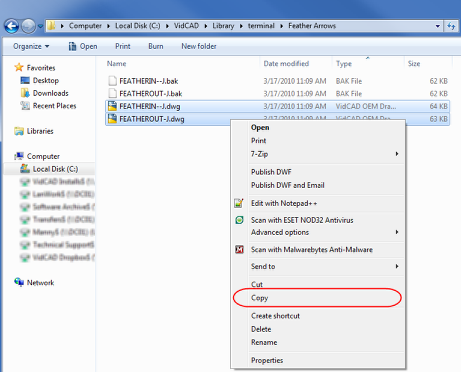The width and height of the screenshot is (461, 372).
Task: Select the FEATHEROUT-J.bak file icon
Action: click(x=112, y=94)
